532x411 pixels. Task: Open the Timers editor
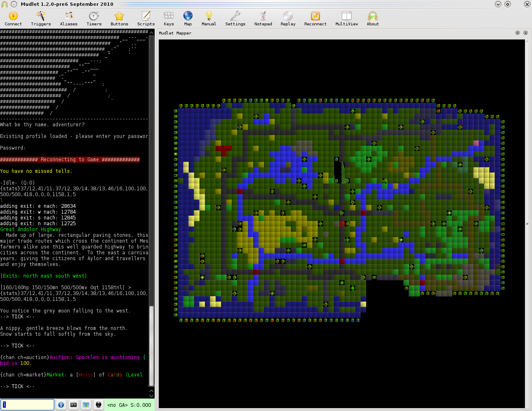coord(94,19)
